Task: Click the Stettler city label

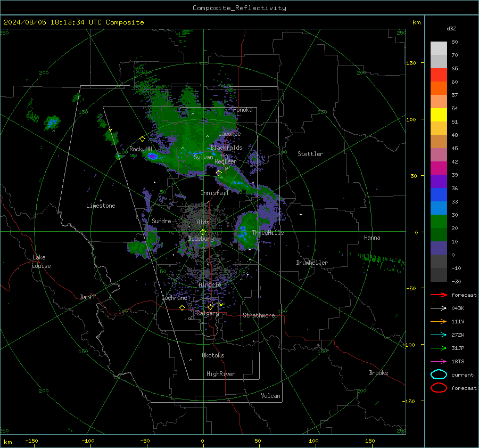Action: [310, 154]
